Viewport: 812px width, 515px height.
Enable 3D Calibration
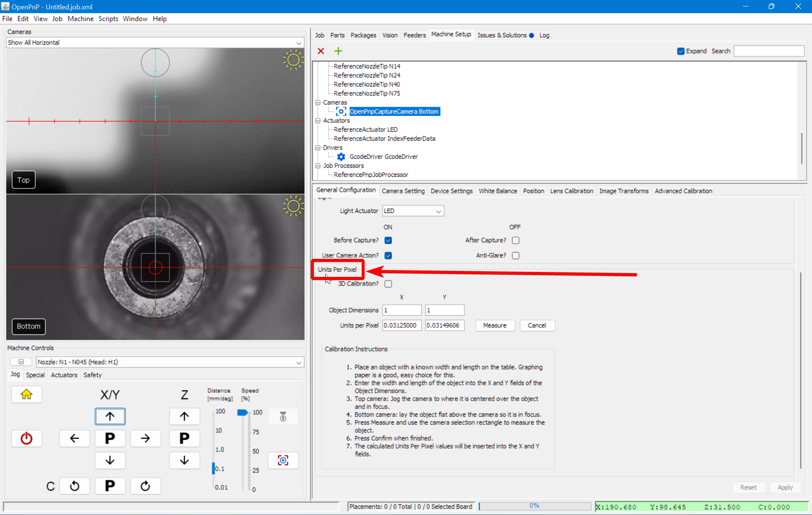coord(388,284)
